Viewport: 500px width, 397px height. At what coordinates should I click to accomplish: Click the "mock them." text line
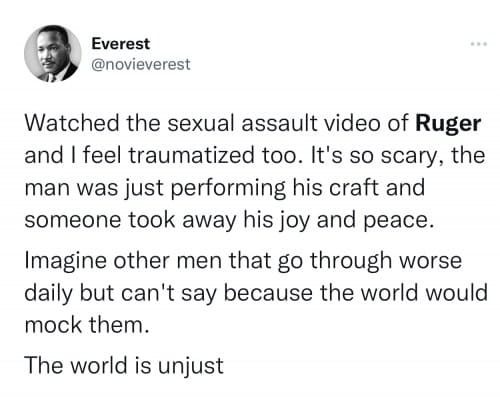coord(87,325)
